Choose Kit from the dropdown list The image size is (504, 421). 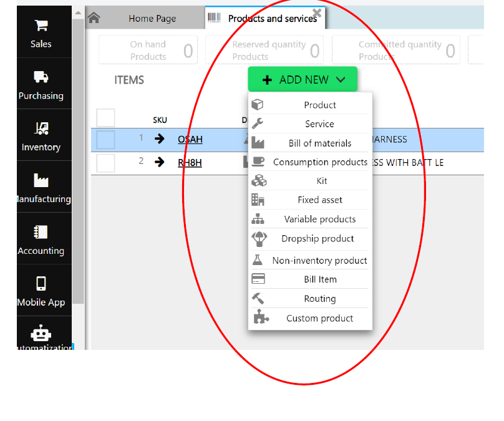tap(310, 181)
